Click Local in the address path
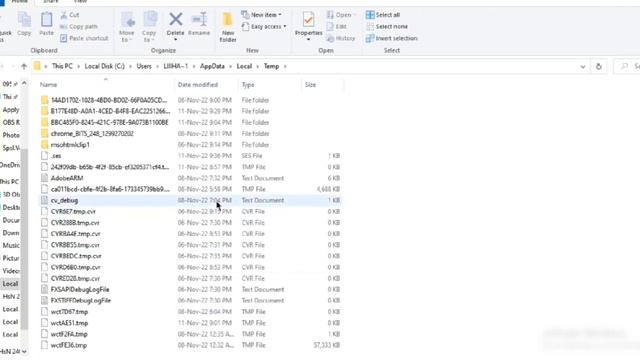The width and height of the screenshot is (640, 360). 244,66
